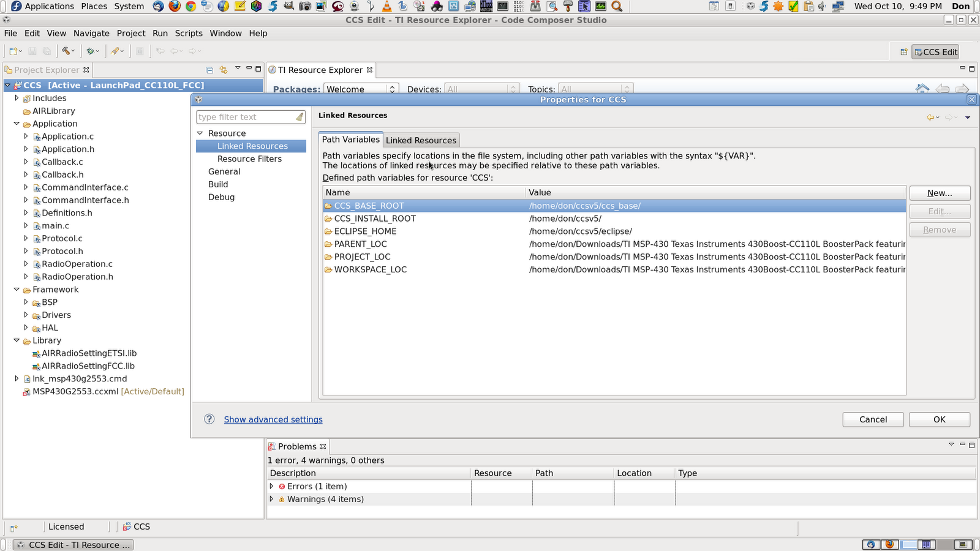Open GIMP from the top panel
Screen dimensions: 980x551
[x=288, y=6]
